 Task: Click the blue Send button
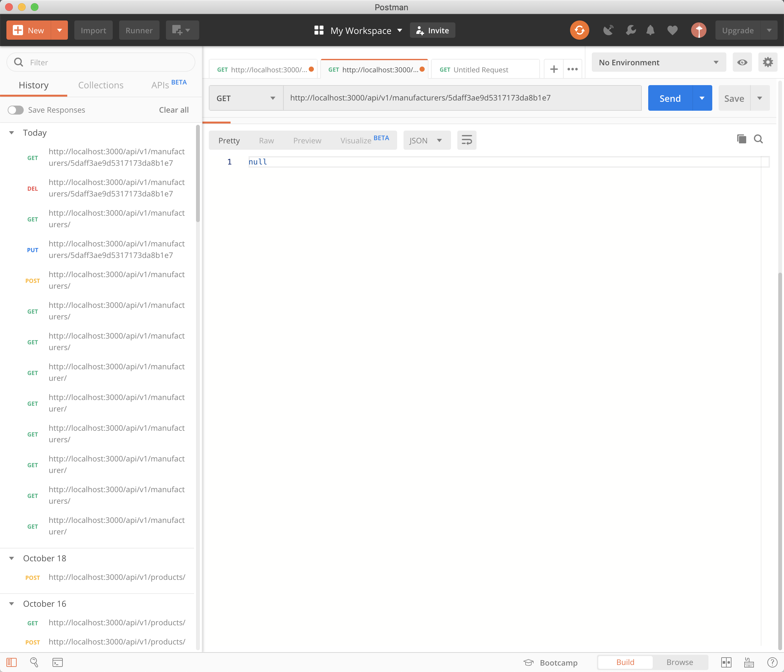point(670,98)
